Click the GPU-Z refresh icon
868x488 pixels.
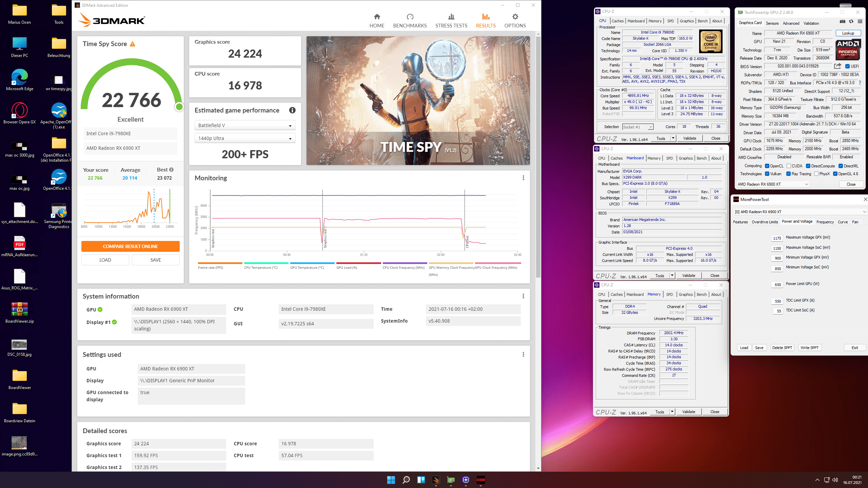[x=851, y=21]
